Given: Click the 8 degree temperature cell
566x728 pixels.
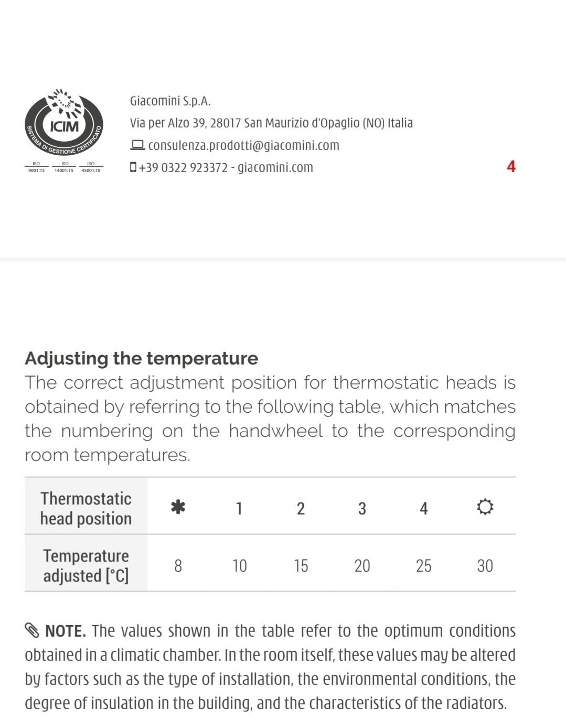Looking at the screenshot, I should pos(178,565).
